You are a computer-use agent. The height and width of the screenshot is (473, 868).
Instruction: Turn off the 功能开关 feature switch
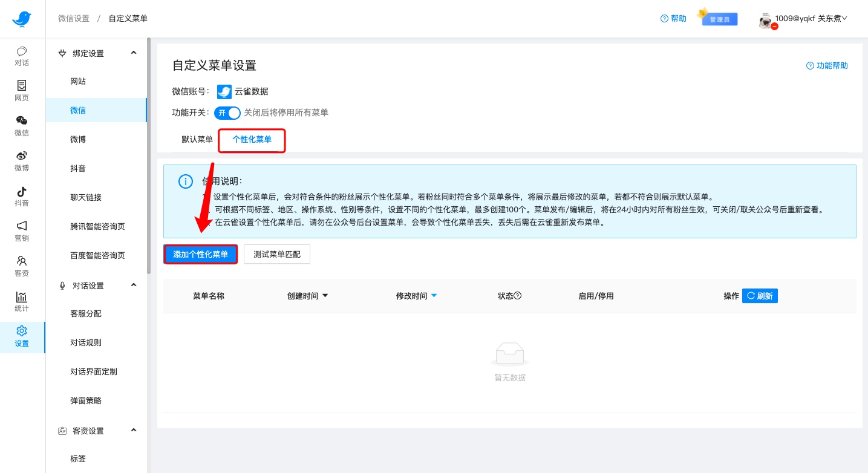click(x=227, y=113)
